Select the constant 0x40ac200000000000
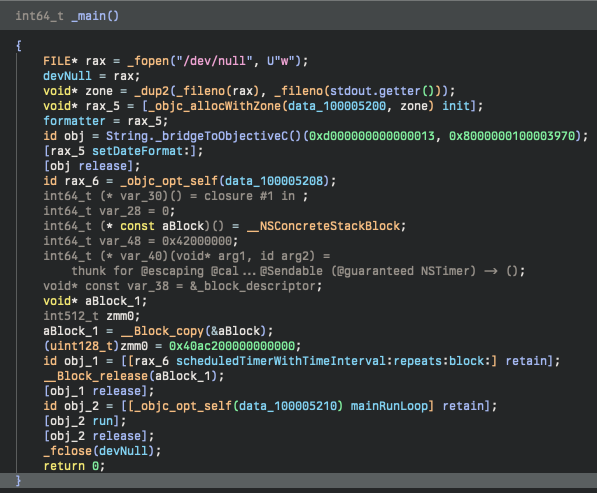The height and width of the screenshot is (493, 597). point(232,346)
